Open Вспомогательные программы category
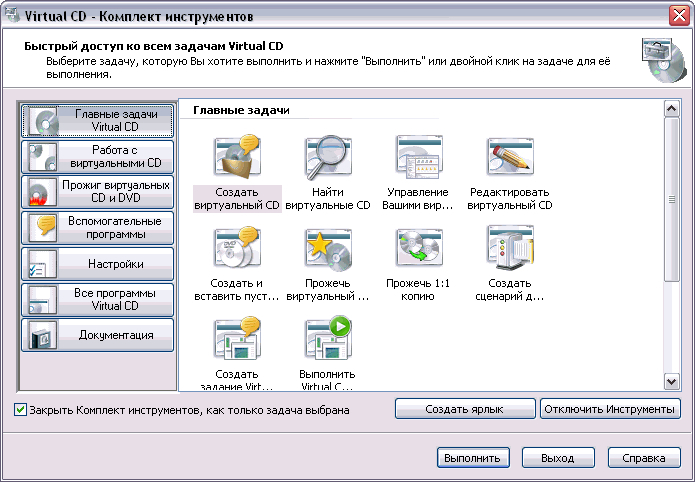Image resolution: width=695 pixels, height=482 pixels. pyautogui.click(x=98, y=227)
